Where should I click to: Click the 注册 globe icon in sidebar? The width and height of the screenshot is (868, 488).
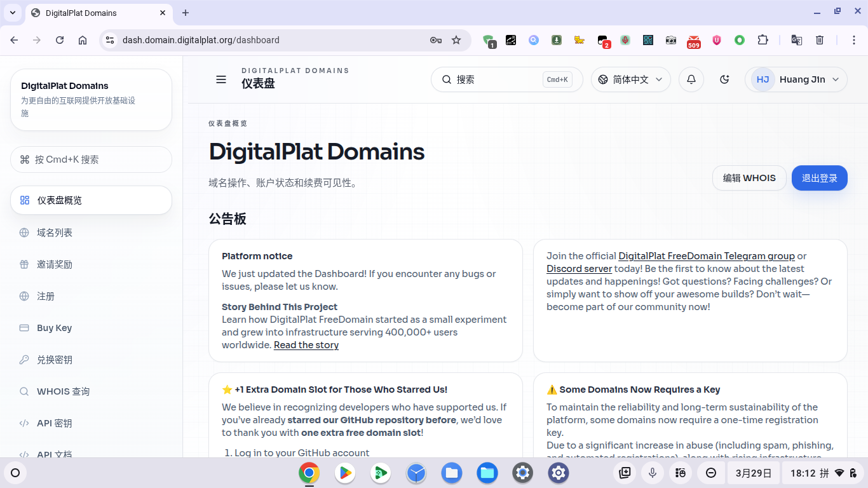24,296
